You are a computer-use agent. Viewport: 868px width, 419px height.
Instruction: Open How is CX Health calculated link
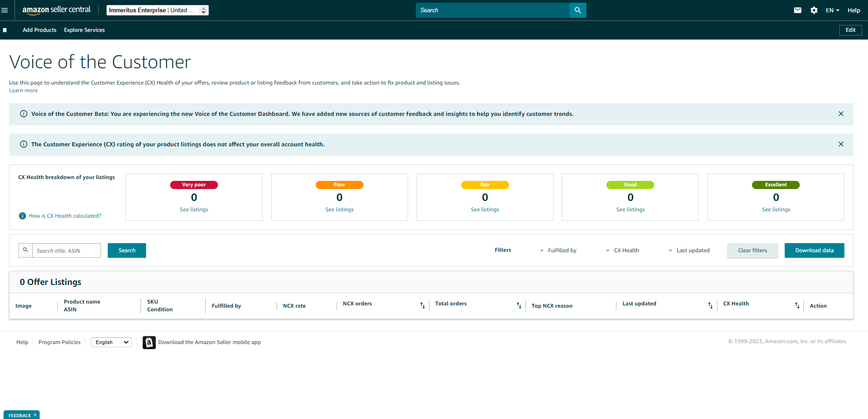[x=65, y=216]
